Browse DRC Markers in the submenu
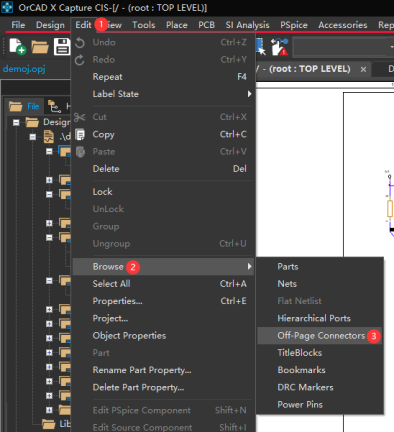 tap(320, 387)
